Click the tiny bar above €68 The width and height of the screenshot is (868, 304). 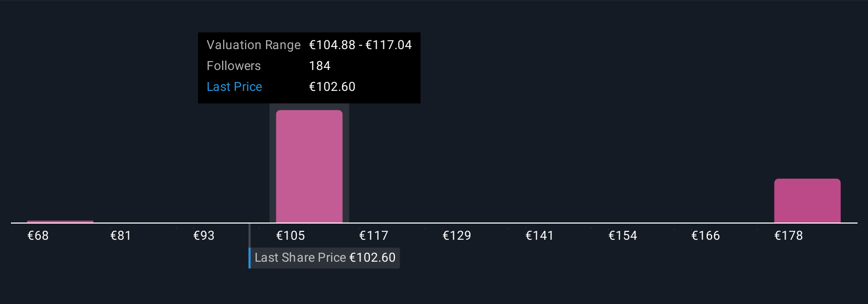pyautogui.click(x=61, y=222)
